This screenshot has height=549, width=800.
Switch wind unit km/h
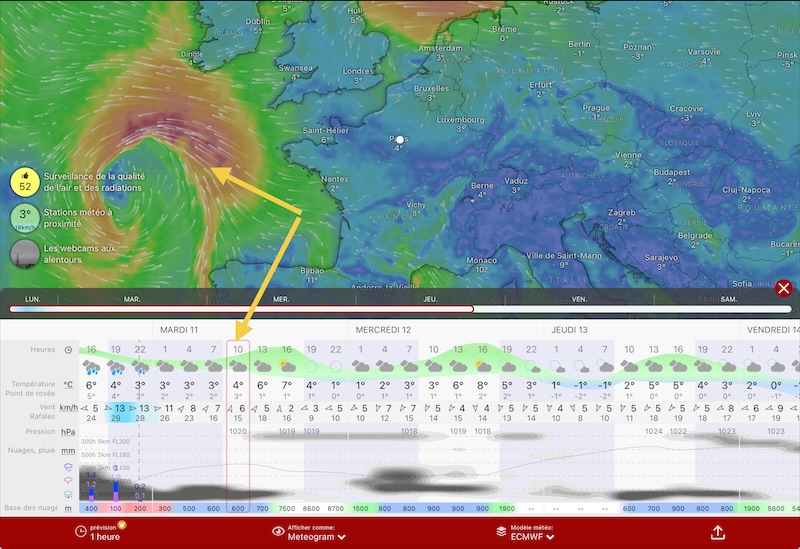pyautogui.click(x=68, y=408)
